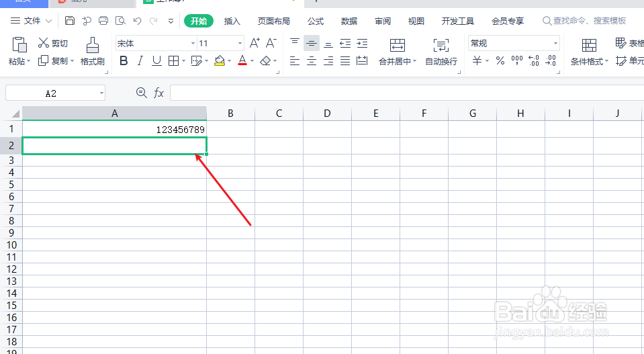Switch to the 插入 tab
644x354 pixels.
(x=232, y=21)
